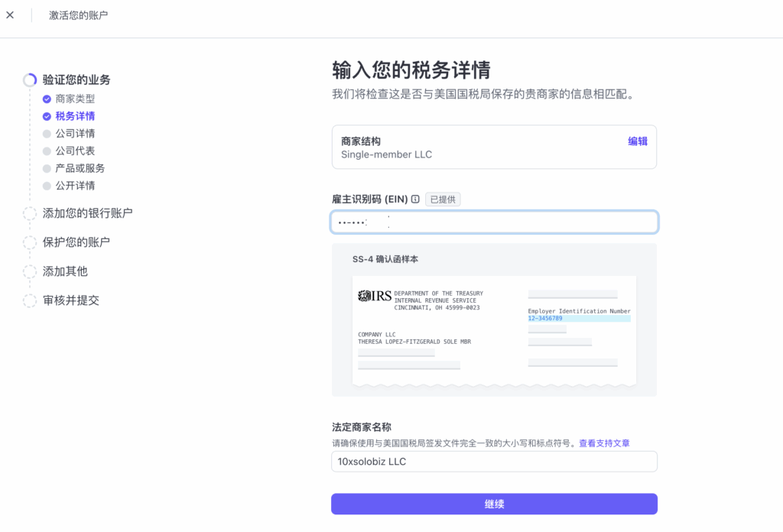This screenshot has height=532, width=783.
Task: Click 编辑 to edit merchant structure
Action: click(637, 141)
